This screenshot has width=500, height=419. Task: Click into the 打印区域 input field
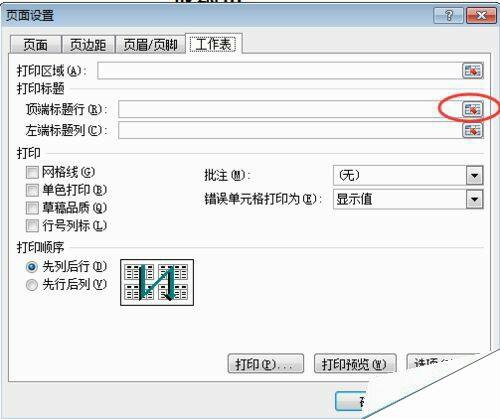[x=280, y=71]
